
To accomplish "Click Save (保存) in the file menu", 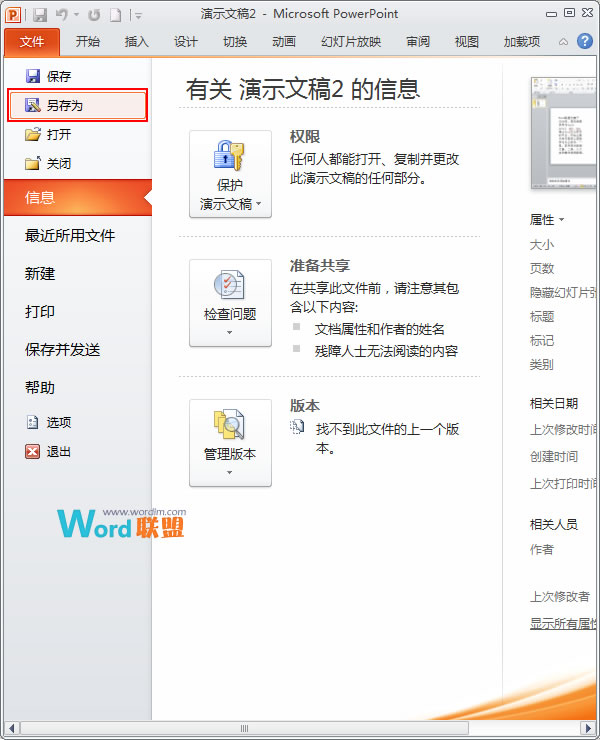I will 48,76.
